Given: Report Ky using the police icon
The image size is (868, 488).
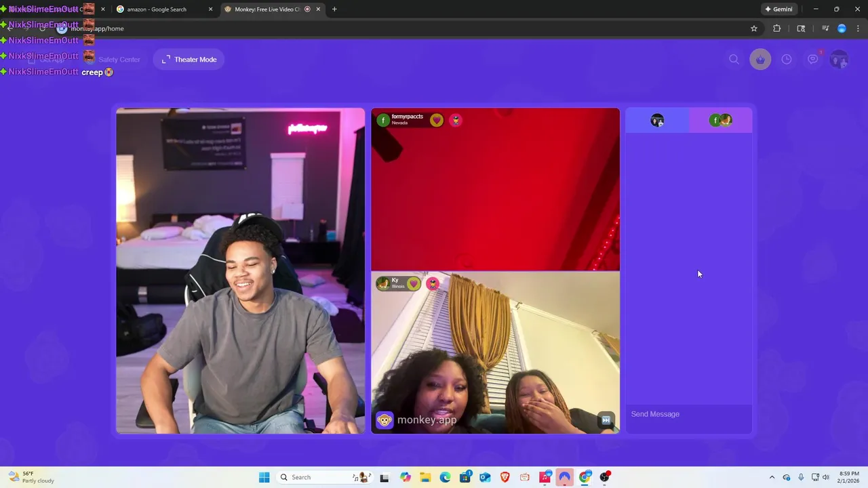Looking at the screenshot, I should point(433,283).
